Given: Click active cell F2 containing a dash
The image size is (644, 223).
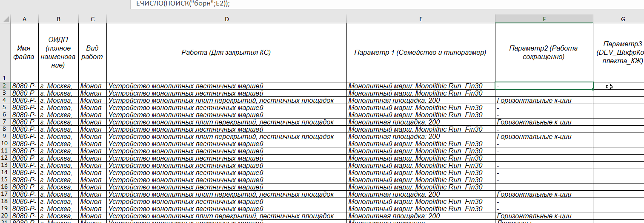Looking at the screenshot, I should [x=544, y=86].
